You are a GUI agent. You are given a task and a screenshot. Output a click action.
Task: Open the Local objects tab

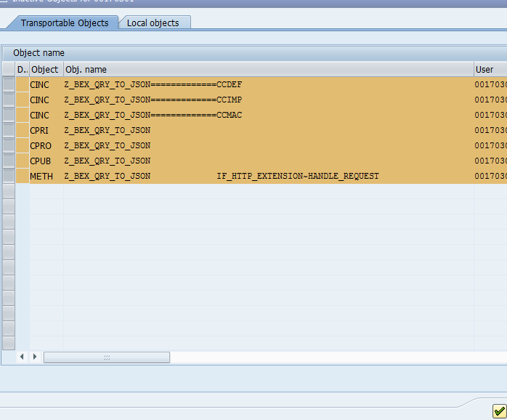pyautogui.click(x=153, y=23)
